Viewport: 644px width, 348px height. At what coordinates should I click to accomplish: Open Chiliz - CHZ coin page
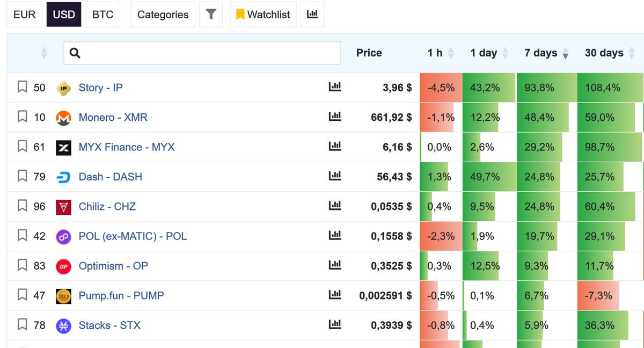[x=107, y=206]
